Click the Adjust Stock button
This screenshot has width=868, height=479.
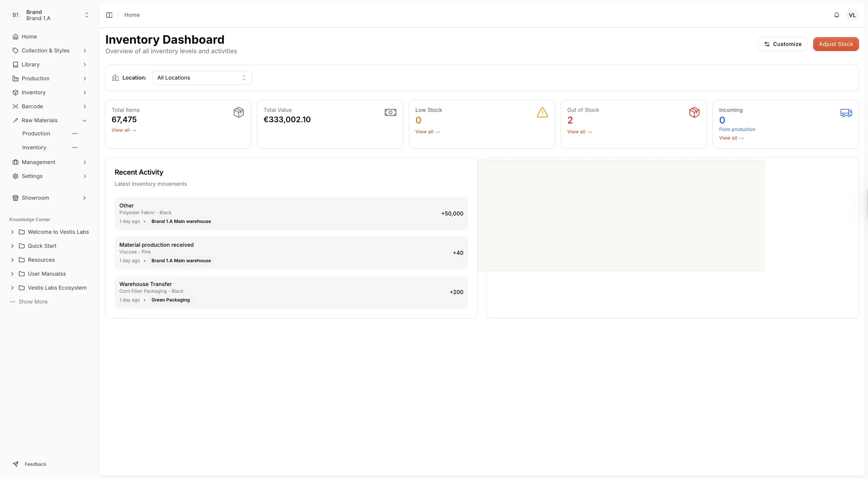click(836, 44)
